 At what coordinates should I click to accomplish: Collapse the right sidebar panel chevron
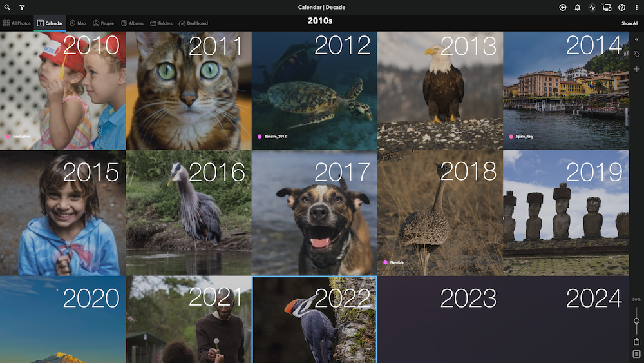point(637,39)
